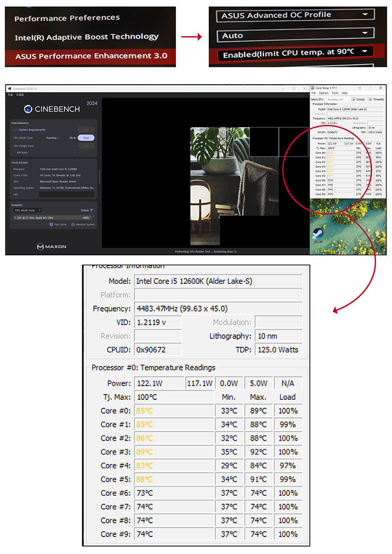Expand the Intel Adaptive Boost Auto dropdown
Viewport: 392px width, 554px height.
point(294,35)
